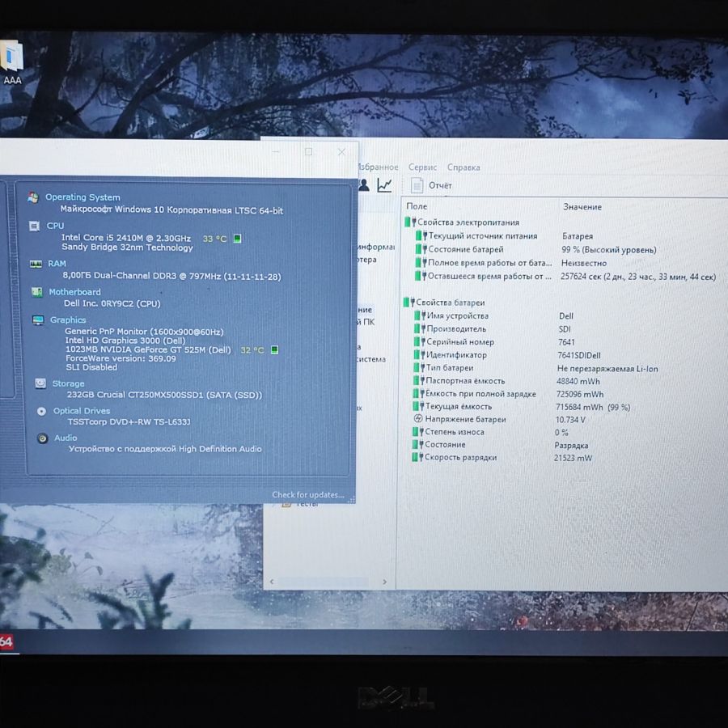
Task: Open the Storage section link
Action: pyautogui.click(x=68, y=383)
